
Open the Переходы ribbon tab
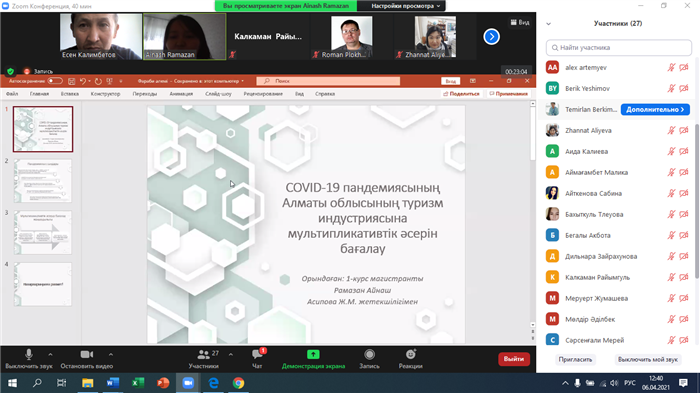(x=145, y=94)
